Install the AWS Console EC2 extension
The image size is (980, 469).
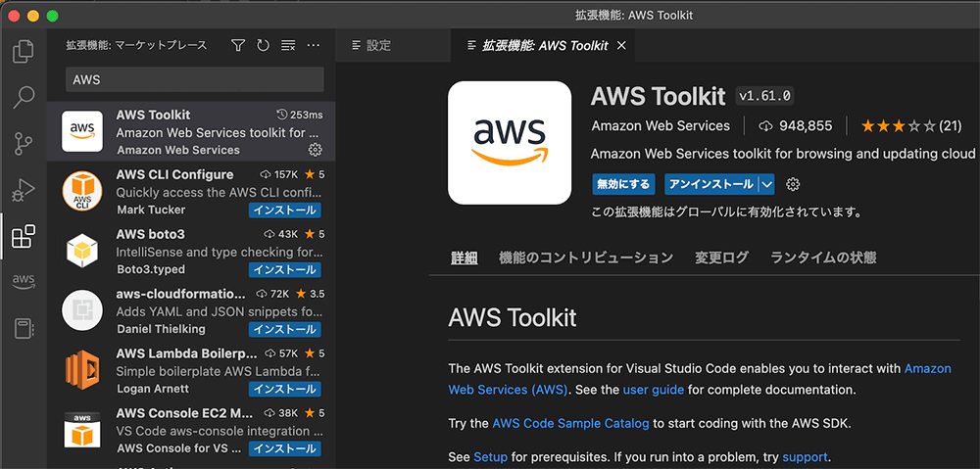tap(285, 448)
